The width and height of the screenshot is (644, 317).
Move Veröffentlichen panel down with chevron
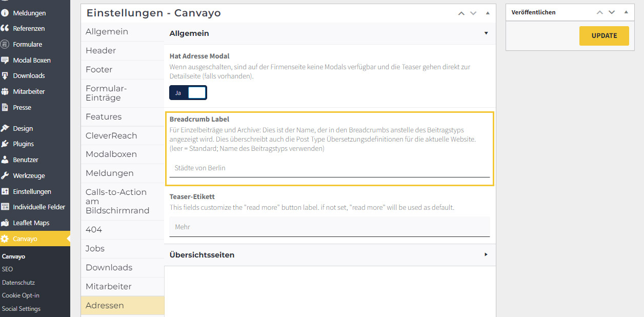tap(612, 12)
